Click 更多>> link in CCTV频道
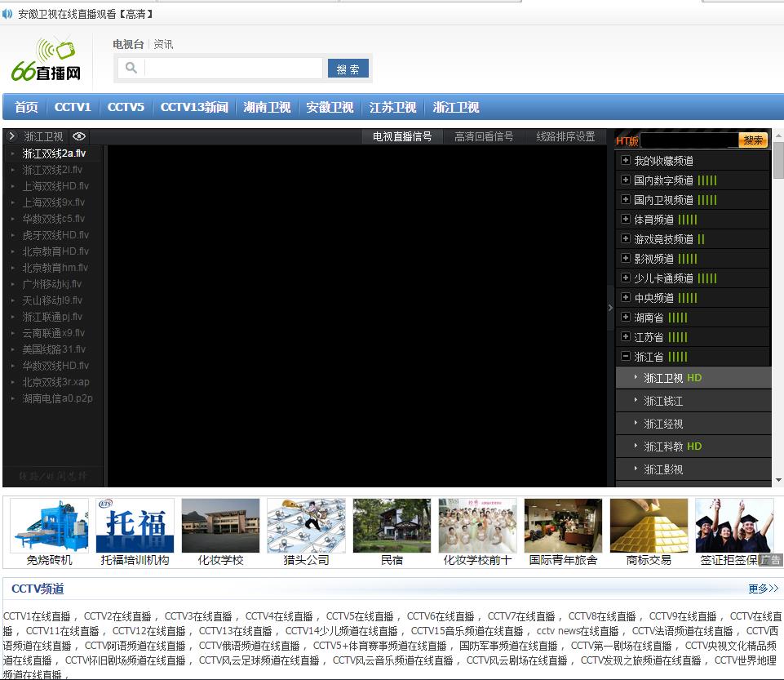784x680 pixels. (x=763, y=589)
